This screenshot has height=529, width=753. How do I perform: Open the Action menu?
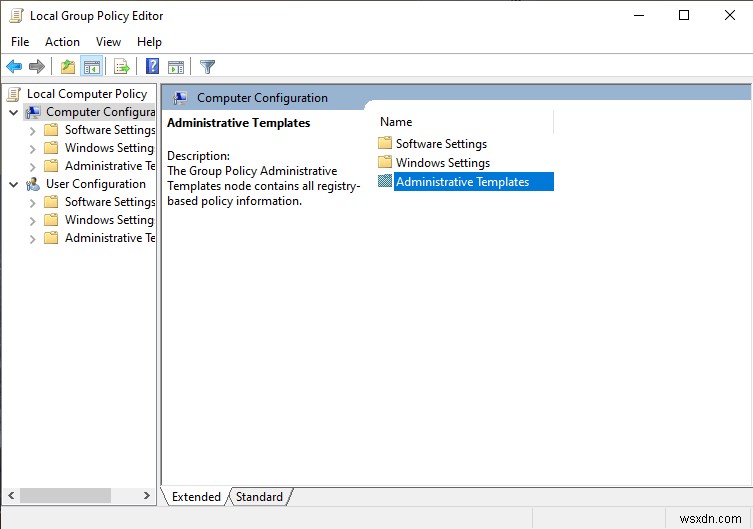point(62,42)
